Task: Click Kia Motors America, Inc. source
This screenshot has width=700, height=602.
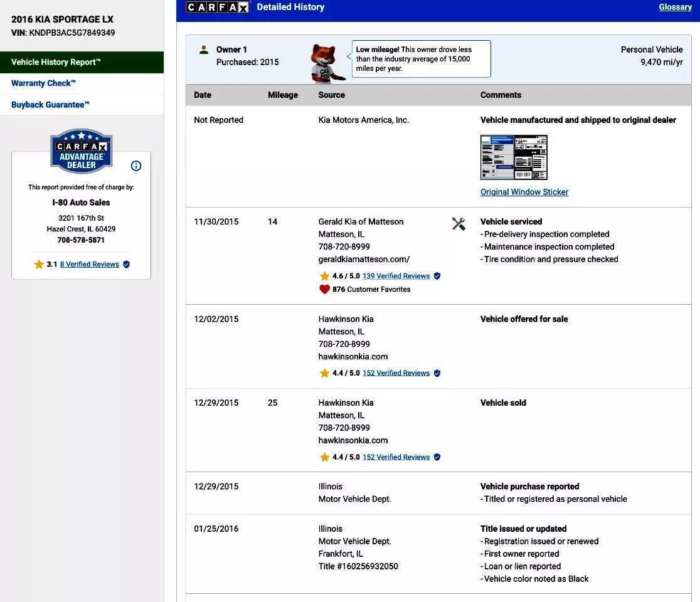Action: coord(363,120)
